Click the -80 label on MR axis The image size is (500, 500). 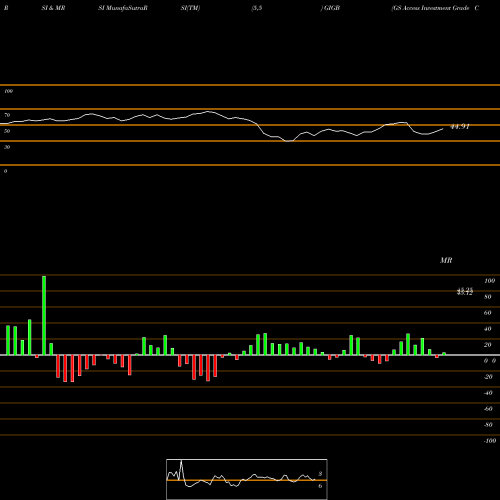(x=488, y=425)
